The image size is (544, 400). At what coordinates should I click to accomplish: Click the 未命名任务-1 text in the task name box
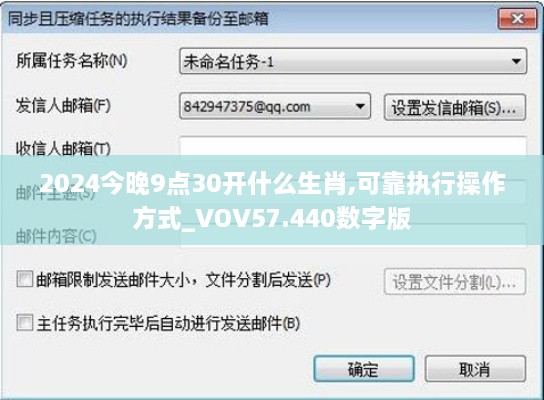(229, 62)
